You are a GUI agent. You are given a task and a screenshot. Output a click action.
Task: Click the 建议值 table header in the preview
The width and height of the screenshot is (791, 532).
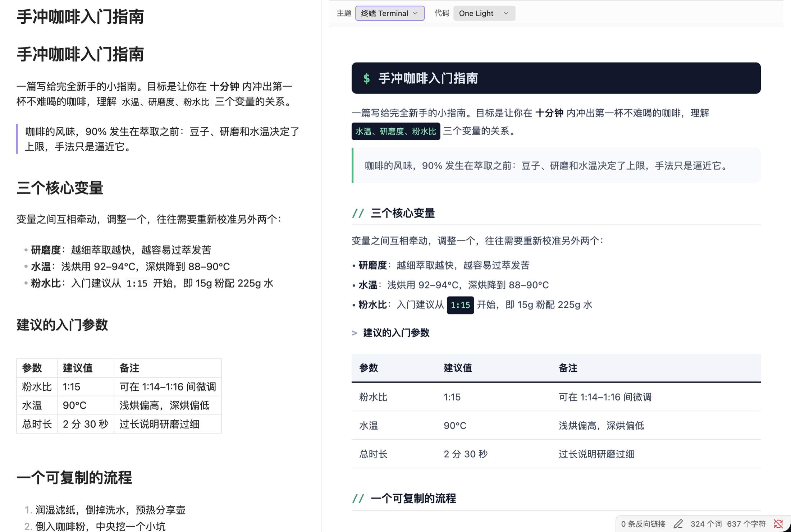(458, 368)
